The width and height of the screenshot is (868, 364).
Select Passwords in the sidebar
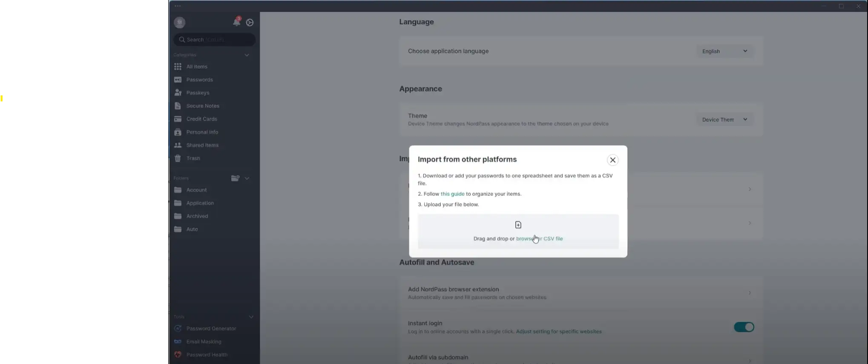[x=199, y=80]
